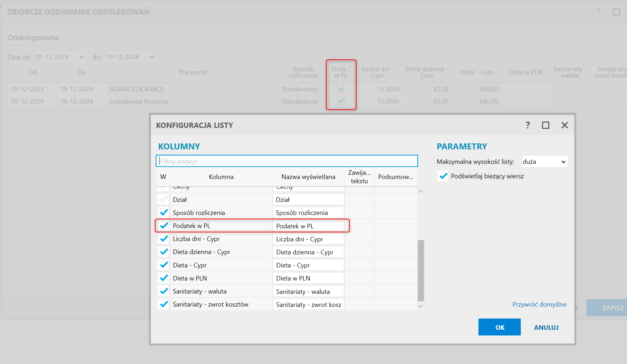Maximize the Konfiguracja listy dialog
The image size is (627, 364).
[x=545, y=125]
